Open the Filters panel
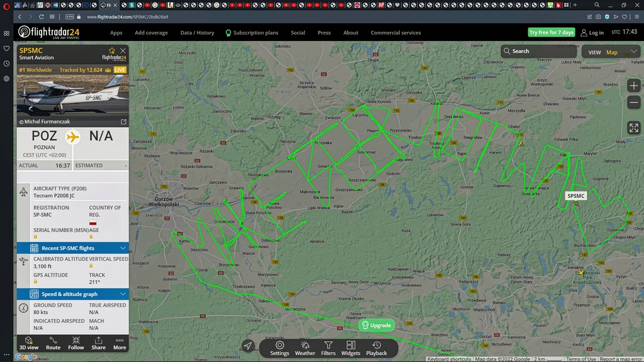Screen dimensions: 644x362 click(328, 348)
